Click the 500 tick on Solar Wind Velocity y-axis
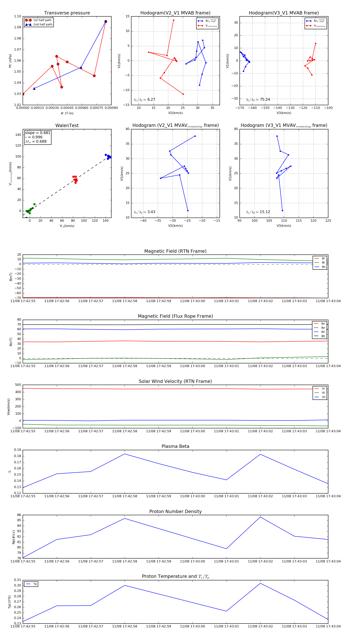 (x=18, y=385)
